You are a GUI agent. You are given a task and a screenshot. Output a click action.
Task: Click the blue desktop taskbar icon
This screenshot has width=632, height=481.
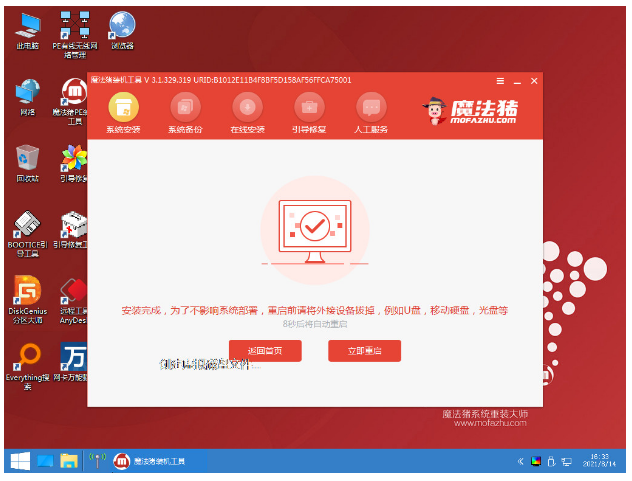click(45, 461)
